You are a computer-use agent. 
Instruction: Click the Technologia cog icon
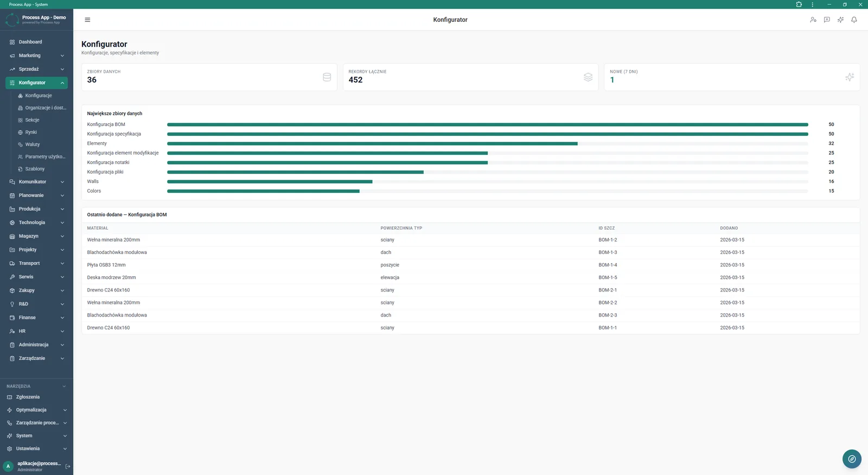12,223
